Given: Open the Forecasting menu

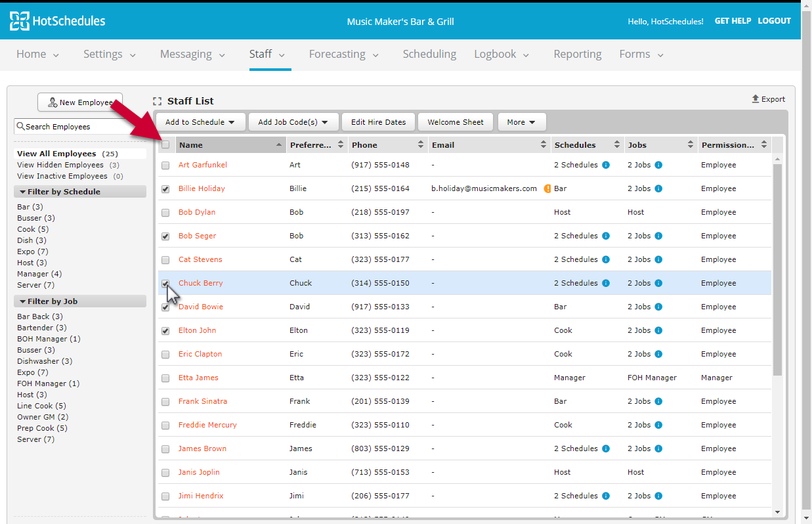Looking at the screenshot, I should pos(344,55).
